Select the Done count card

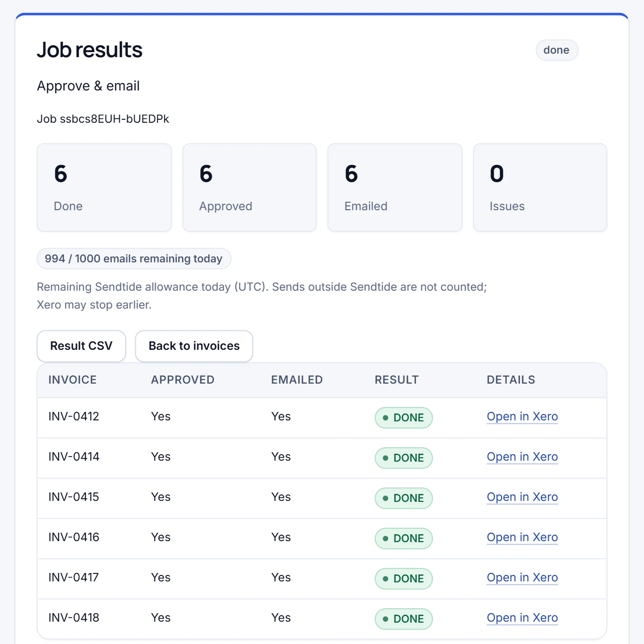point(104,187)
